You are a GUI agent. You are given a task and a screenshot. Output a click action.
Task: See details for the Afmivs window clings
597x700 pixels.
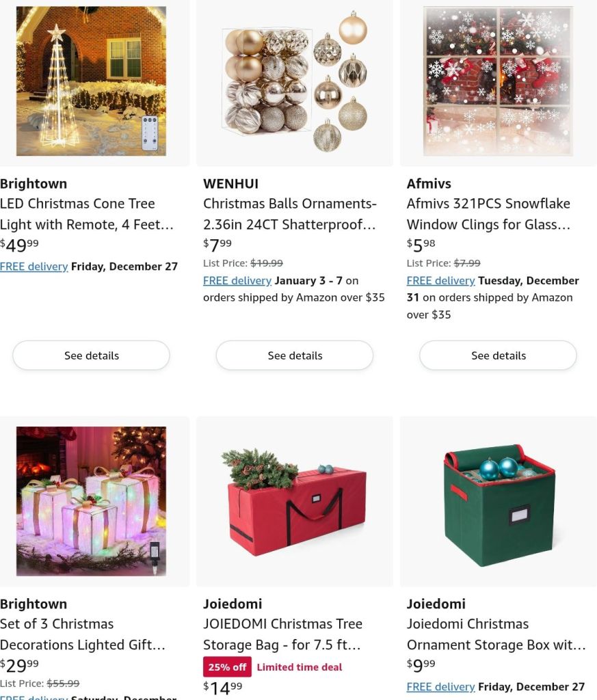(498, 355)
